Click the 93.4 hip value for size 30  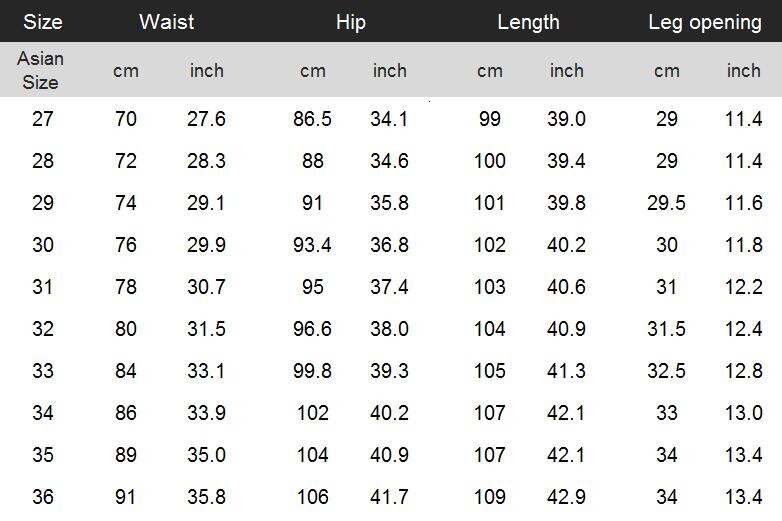312,245
